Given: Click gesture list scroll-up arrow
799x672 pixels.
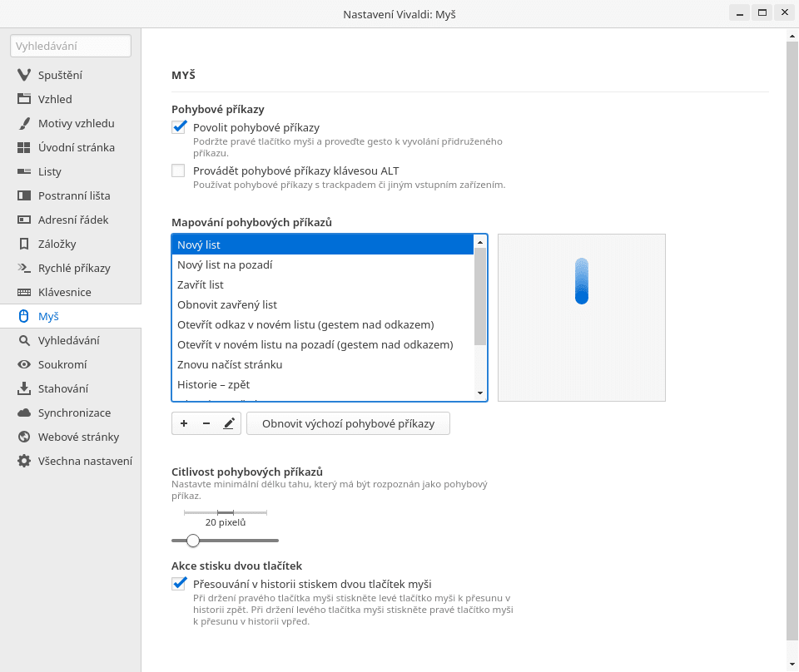Looking at the screenshot, I should coord(480,242).
